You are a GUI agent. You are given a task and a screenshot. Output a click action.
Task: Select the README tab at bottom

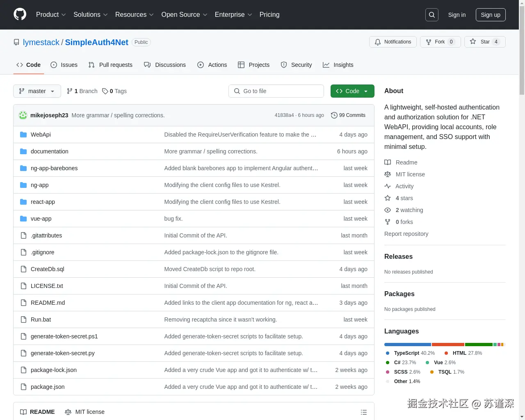pos(37,412)
